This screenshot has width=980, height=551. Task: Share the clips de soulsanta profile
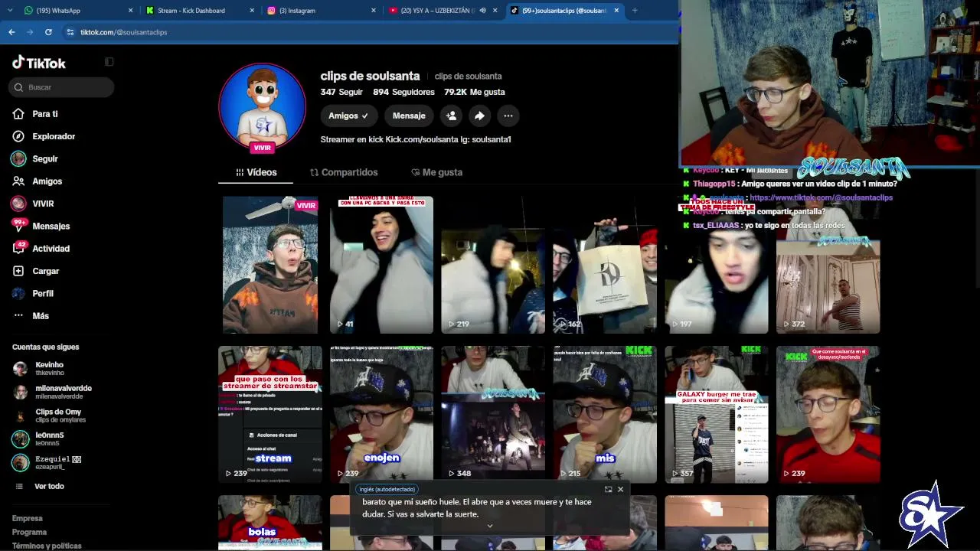[x=479, y=116]
